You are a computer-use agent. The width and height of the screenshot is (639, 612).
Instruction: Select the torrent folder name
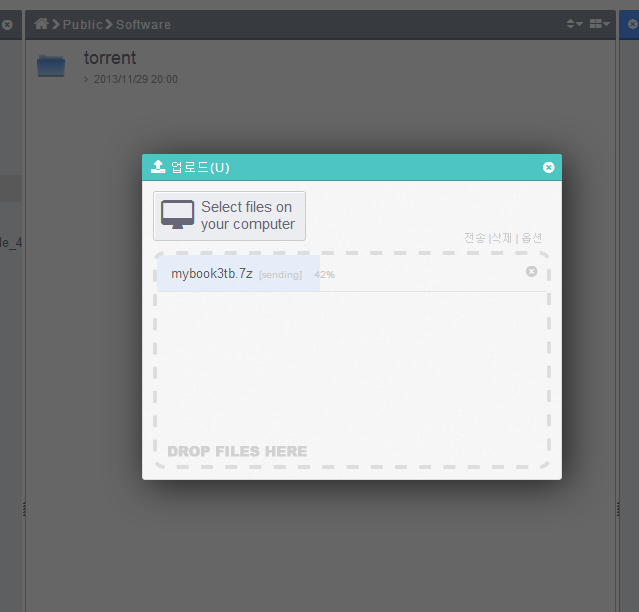coord(109,58)
